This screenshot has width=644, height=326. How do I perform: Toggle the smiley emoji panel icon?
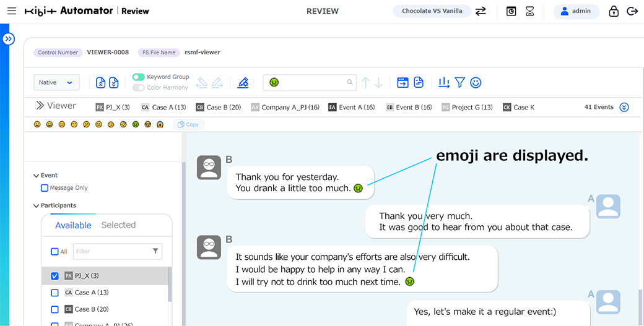point(476,82)
